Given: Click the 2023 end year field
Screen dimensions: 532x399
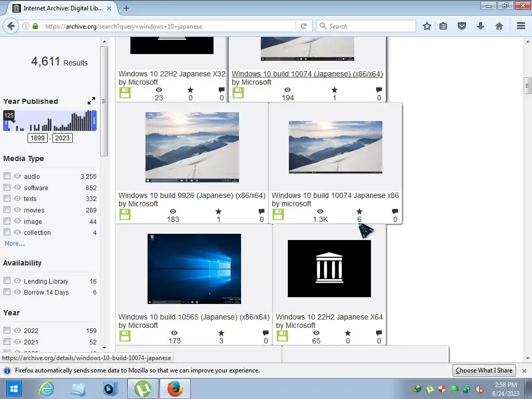Looking at the screenshot, I should 62,138.
